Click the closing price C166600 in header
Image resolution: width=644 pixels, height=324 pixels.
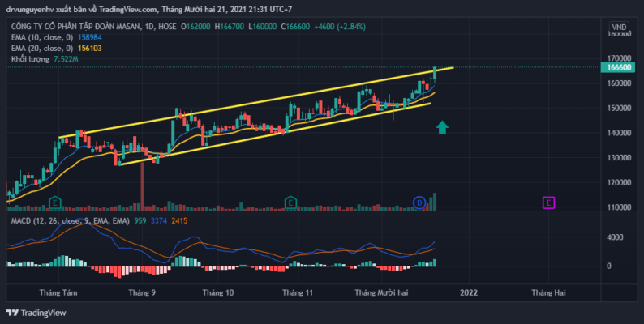click(x=296, y=27)
